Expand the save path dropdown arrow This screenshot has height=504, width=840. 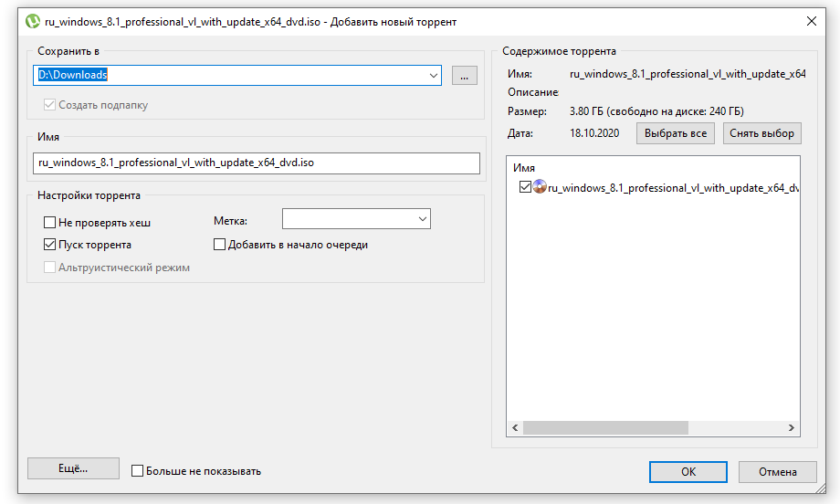click(x=434, y=76)
